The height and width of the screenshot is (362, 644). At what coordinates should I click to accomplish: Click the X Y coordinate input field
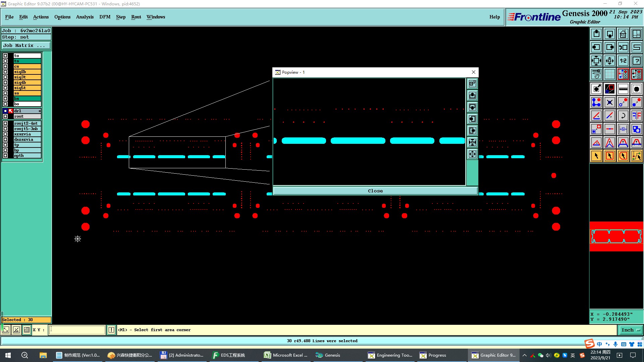(77, 330)
